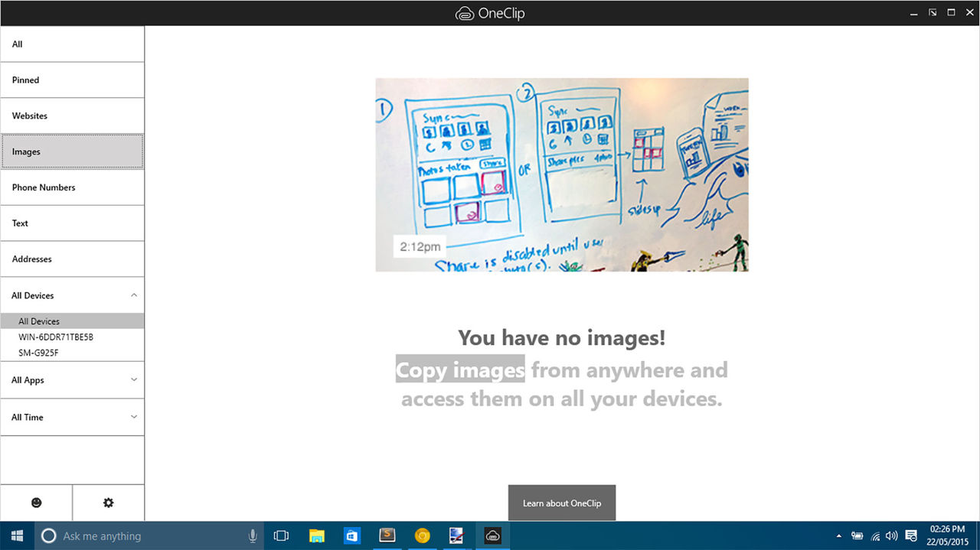
Task: Open the Pinned category
Action: [x=72, y=80]
